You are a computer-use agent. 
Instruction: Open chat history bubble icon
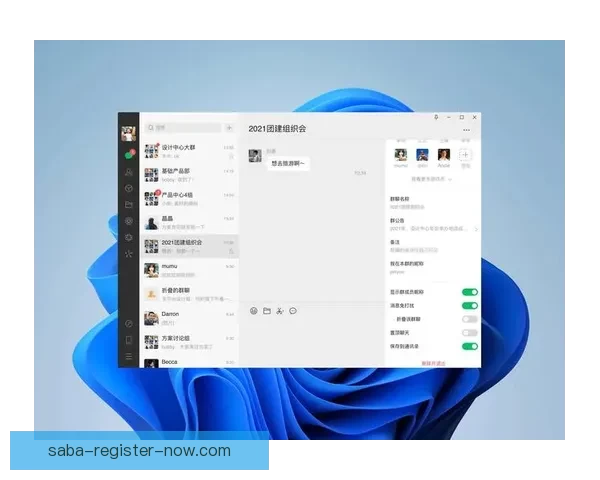[x=293, y=311]
